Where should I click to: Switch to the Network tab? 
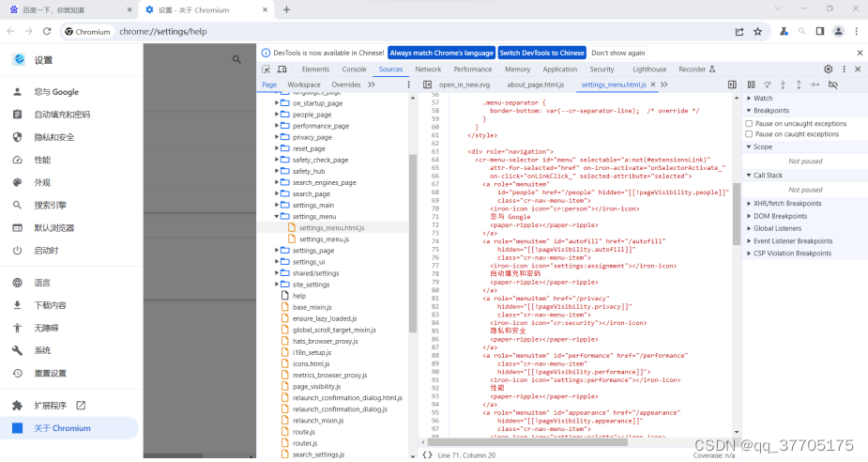point(428,69)
